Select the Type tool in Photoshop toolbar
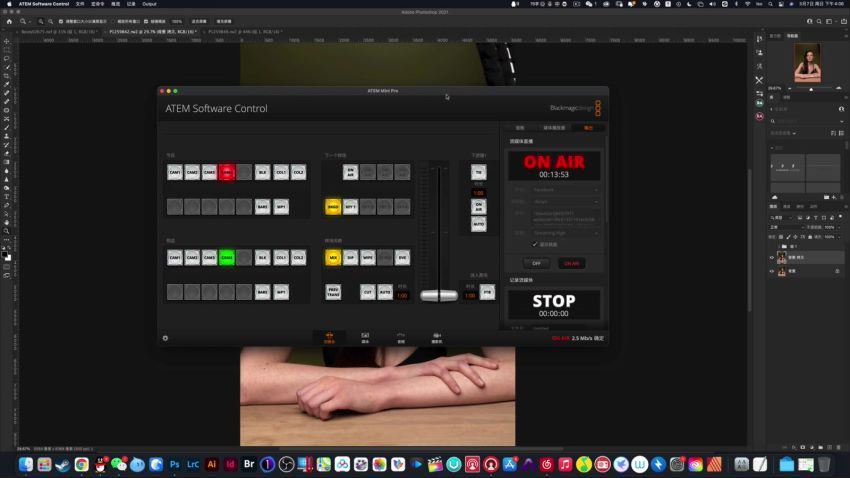 point(7,197)
